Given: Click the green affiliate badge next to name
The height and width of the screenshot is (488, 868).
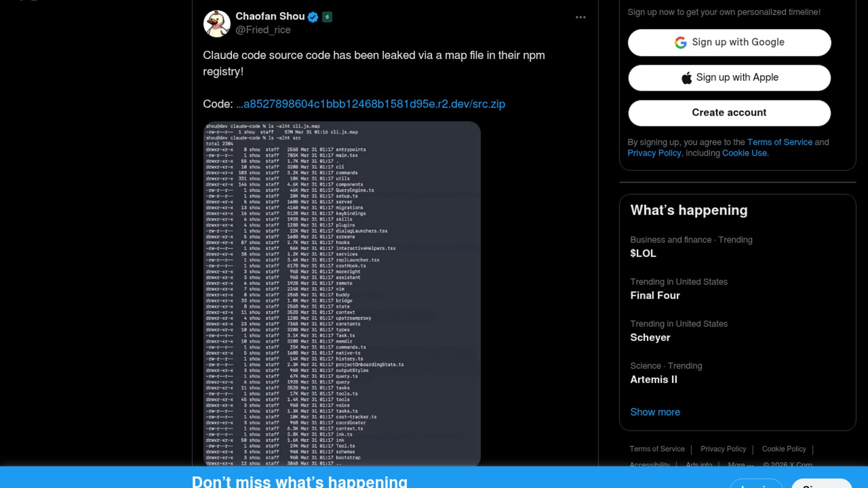Looking at the screenshot, I should point(327,17).
